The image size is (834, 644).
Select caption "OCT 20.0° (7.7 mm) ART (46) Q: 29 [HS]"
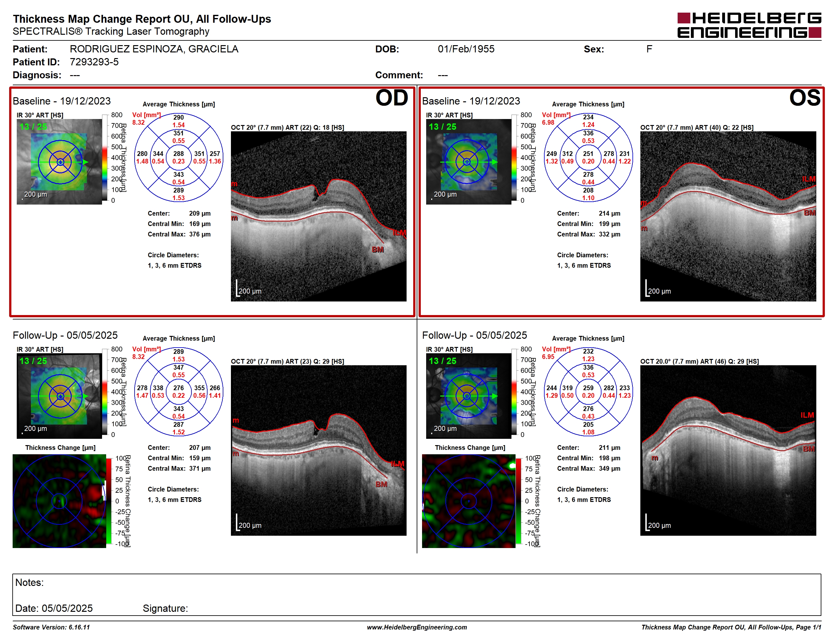tap(699, 361)
